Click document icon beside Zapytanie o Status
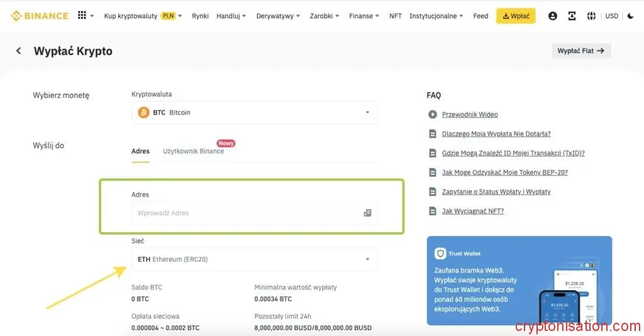The image size is (644, 336). pyautogui.click(x=433, y=192)
